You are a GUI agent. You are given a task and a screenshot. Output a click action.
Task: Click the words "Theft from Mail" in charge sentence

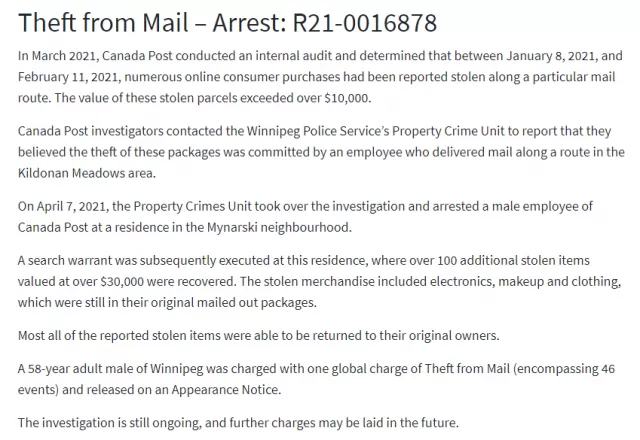[x=467, y=369]
